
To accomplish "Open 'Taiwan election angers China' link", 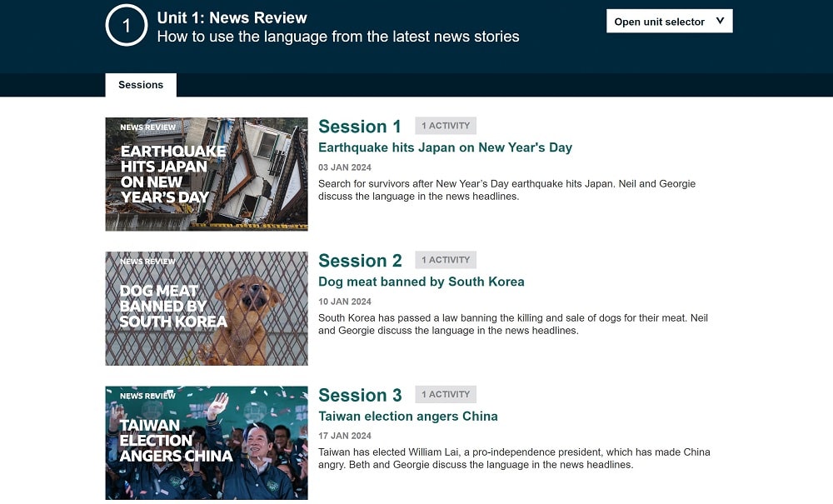I will 407,416.
